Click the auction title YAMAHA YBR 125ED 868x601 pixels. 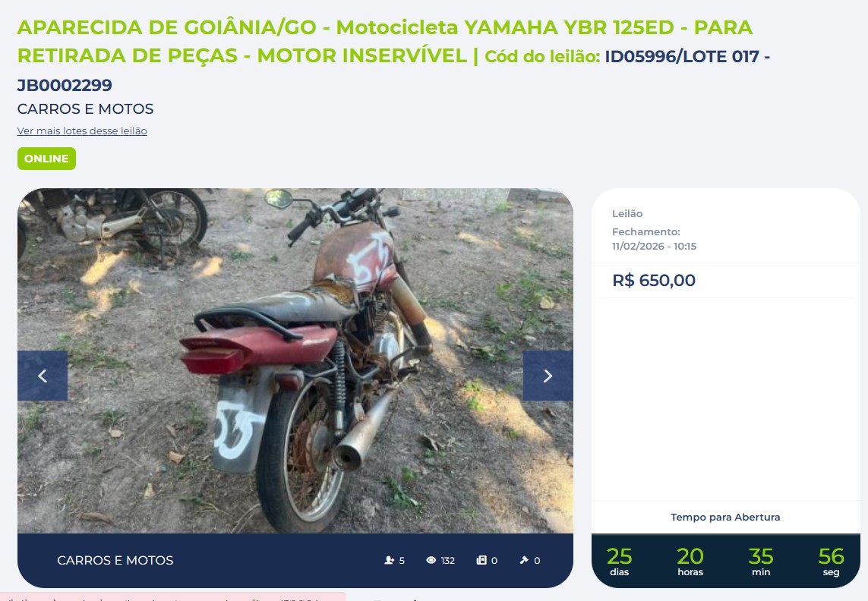click(569, 27)
